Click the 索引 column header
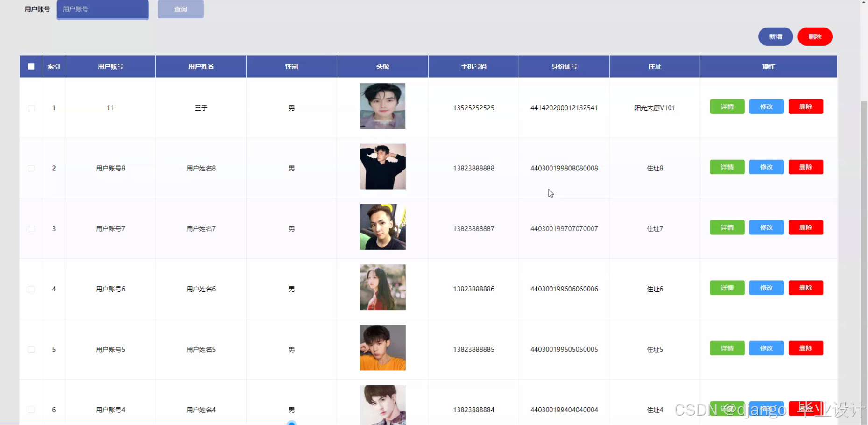Screen dimensions: 868x425 coord(54,66)
